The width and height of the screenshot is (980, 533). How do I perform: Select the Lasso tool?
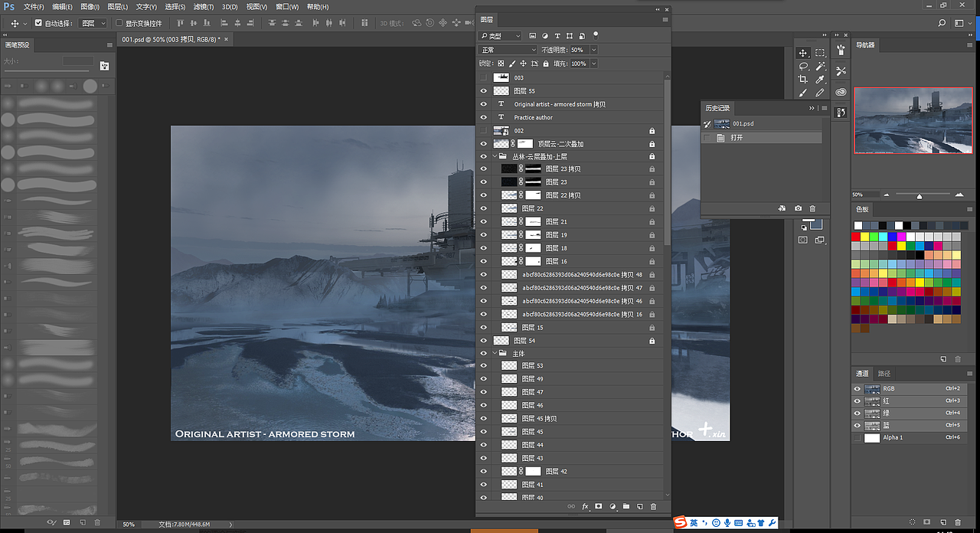(802, 66)
